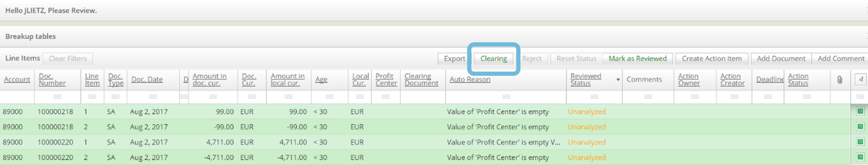Open Create Action Item
Image resolution: width=868 pixels, height=165 pixels.
click(711, 59)
